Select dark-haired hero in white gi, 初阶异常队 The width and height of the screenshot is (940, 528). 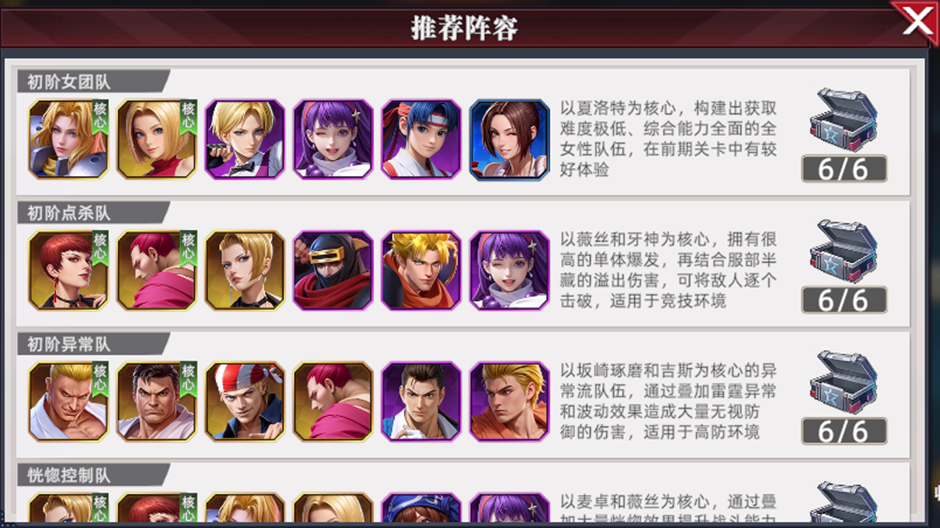pyautogui.click(x=421, y=402)
